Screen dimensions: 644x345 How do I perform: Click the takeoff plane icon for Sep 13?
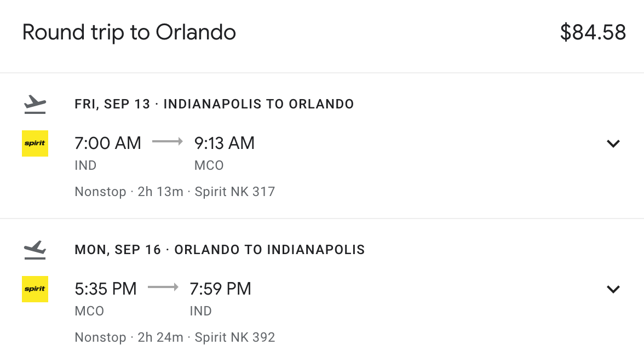35,104
